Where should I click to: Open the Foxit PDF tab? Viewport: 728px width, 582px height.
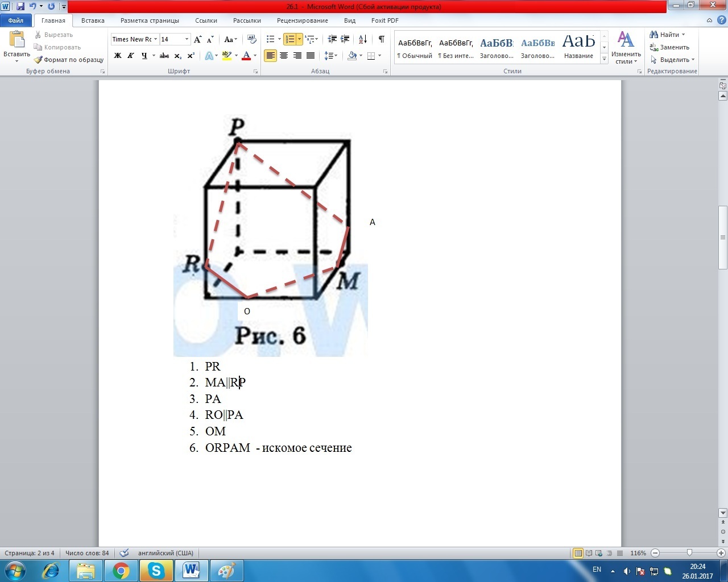coord(384,20)
